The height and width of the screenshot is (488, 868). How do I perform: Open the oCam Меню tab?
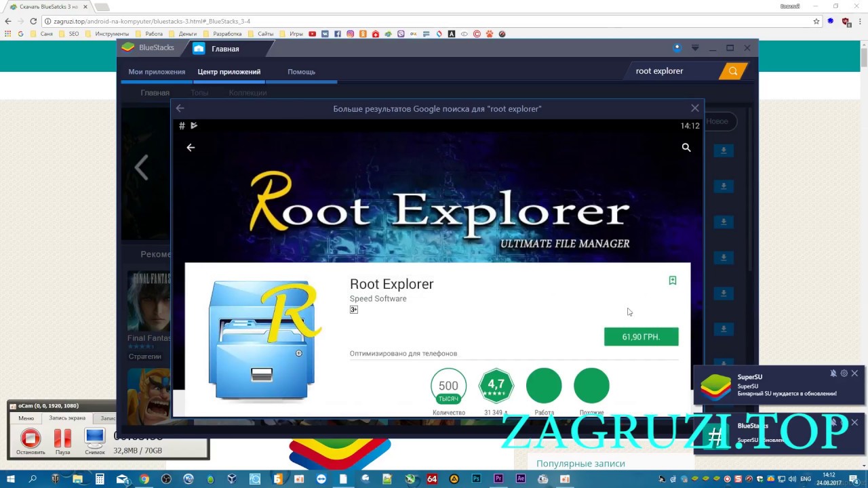point(26,418)
